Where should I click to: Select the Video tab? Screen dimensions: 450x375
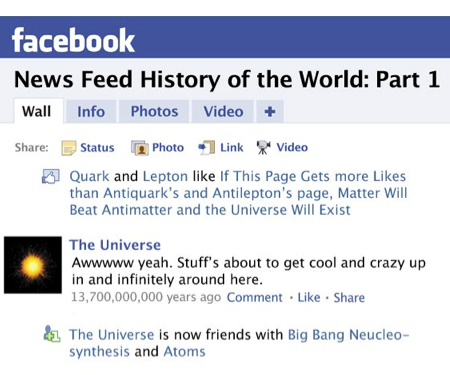pos(223,111)
